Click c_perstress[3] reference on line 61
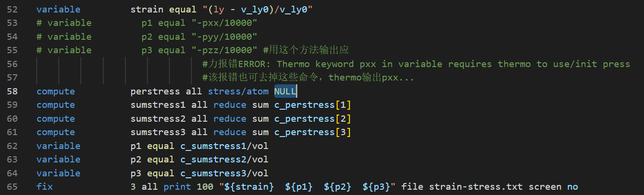644x195 pixels. click(313, 132)
